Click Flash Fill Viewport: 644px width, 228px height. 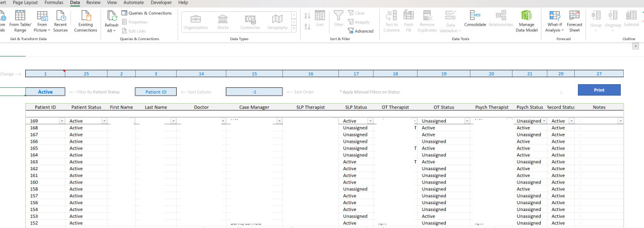click(408, 21)
